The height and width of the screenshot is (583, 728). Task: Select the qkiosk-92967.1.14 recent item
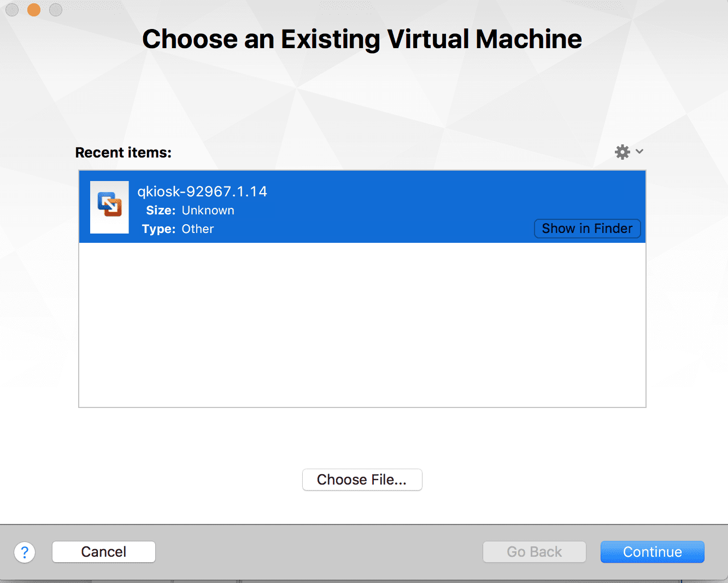[x=362, y=207]
